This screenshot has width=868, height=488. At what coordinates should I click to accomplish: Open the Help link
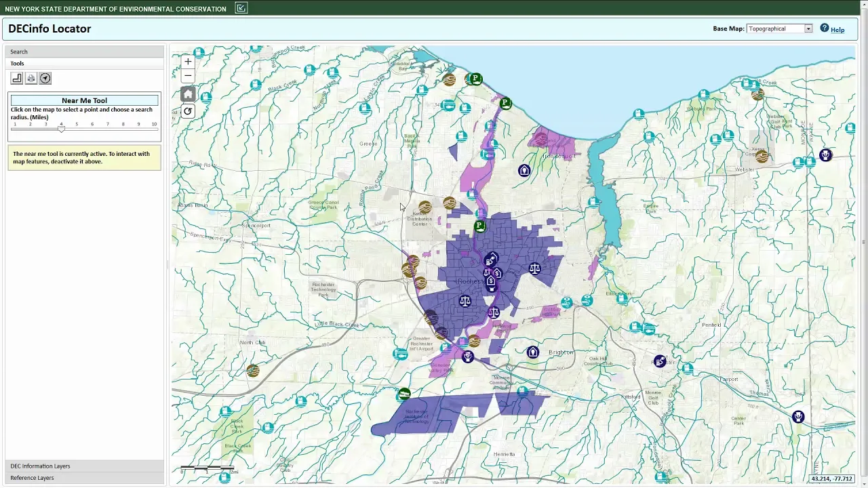(837, 30)
